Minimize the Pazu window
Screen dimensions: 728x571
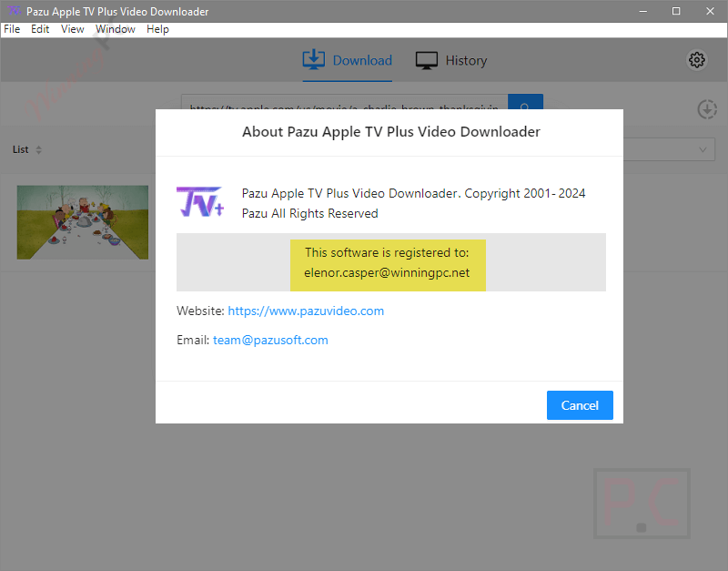point(643,11)
